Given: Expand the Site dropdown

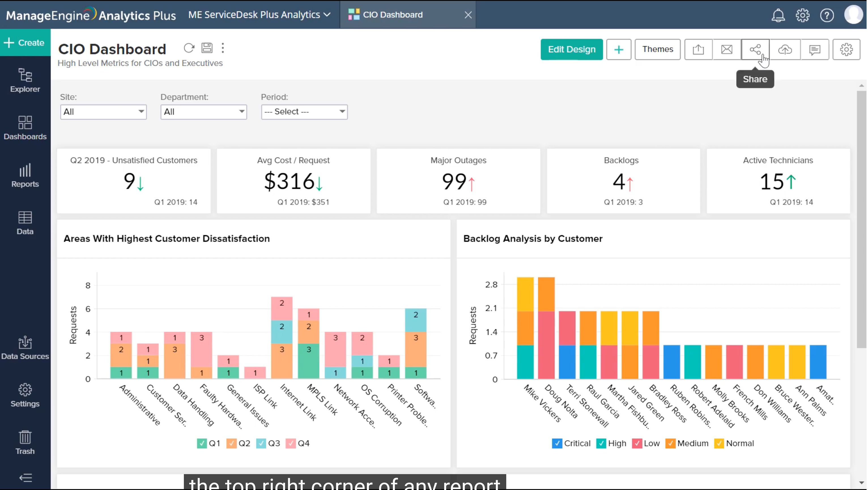Looking at the screenshot, I should 103,112.
